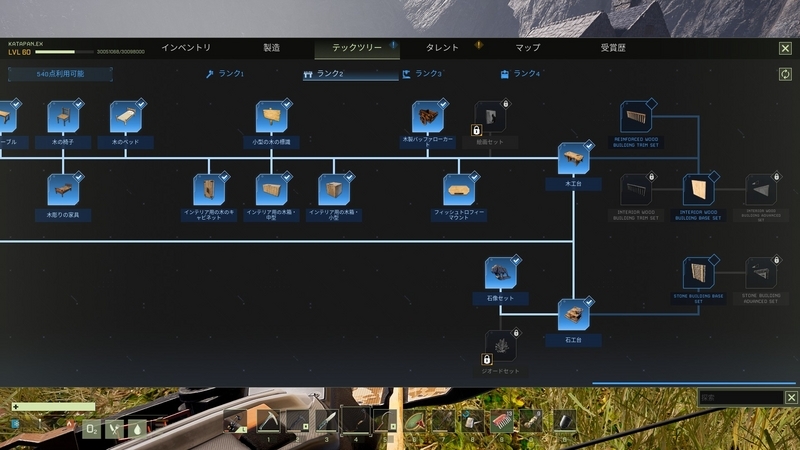Click the food status fork icon
The width and height of the screenshot is (800, 450).
(114, 429)
